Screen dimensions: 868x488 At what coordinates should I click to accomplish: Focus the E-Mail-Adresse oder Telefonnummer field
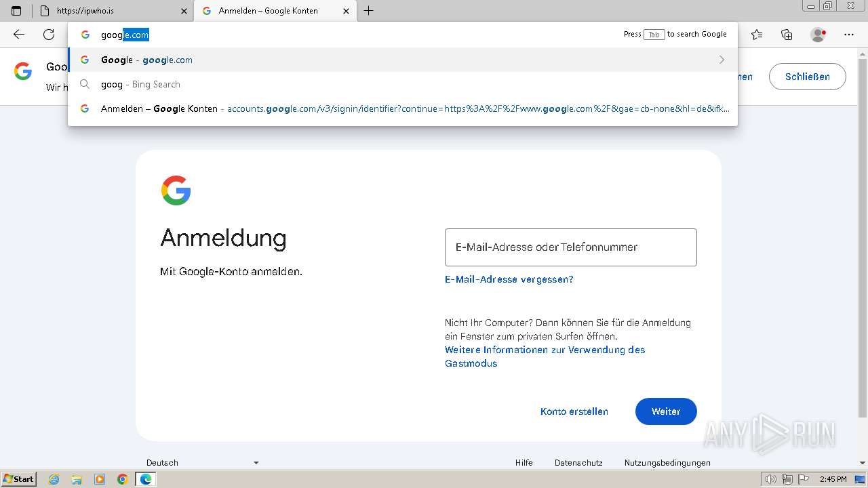point(570,247)
